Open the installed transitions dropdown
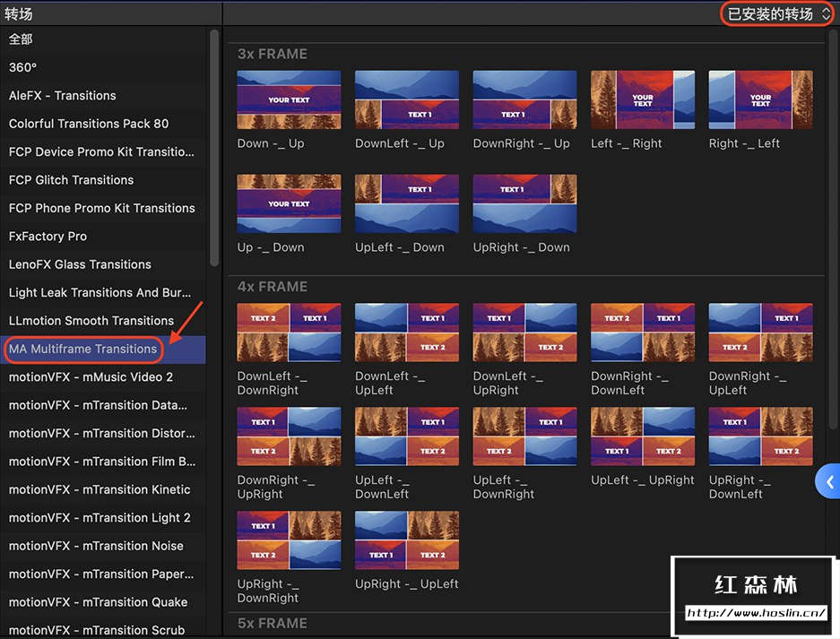 pyautogui.click(x=776, y=13)
